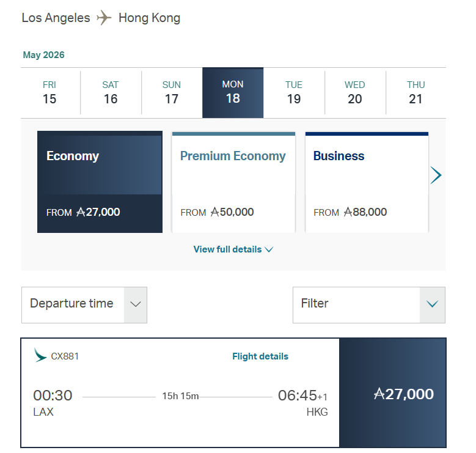The width and height of the screenshot is (476, 453).
Task: Click the airplane icon between cities
Action: tap(104, 18)
